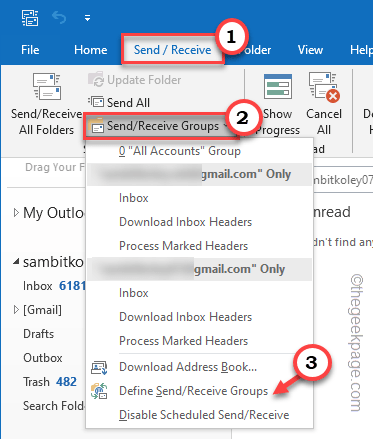Open the Customize Quick Access Toolbar dropdown
Image resolution: width=373 pixels, height=439 pixels.
tap(87, 18)
